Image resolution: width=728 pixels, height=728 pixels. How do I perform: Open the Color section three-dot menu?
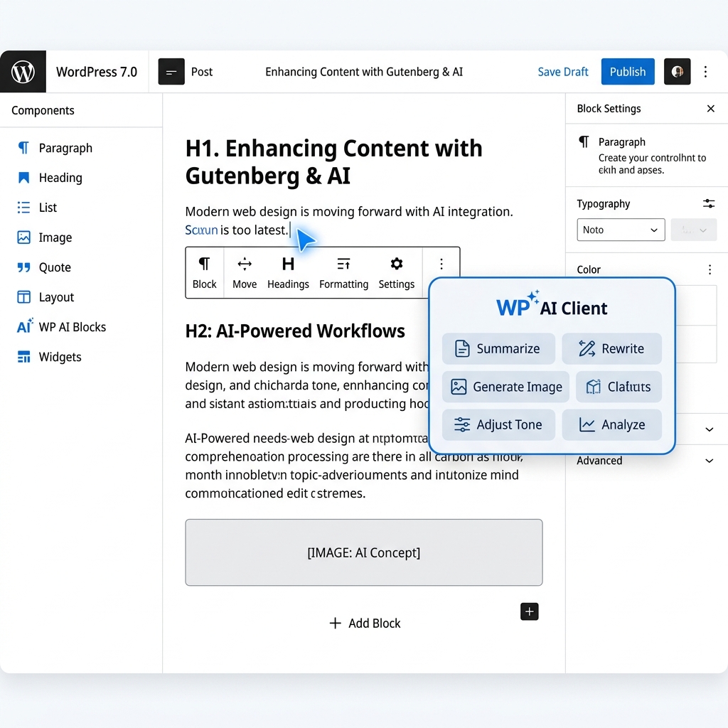(710, 269)
